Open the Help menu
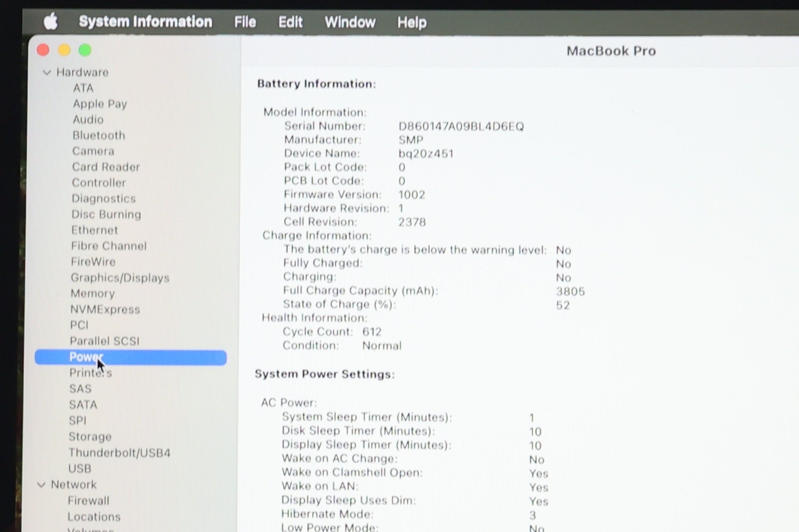The image size is (799, 532). point(411,22)
